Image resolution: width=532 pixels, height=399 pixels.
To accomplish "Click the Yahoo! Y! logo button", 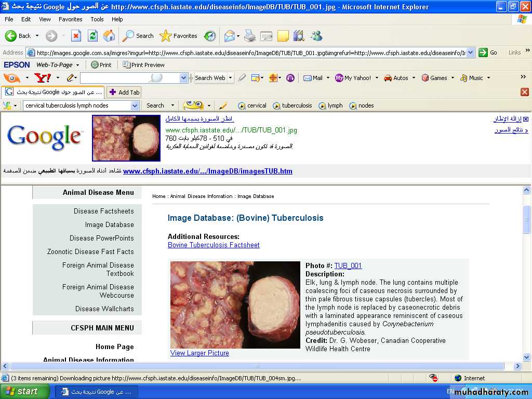I will click(x=42, y=78).
